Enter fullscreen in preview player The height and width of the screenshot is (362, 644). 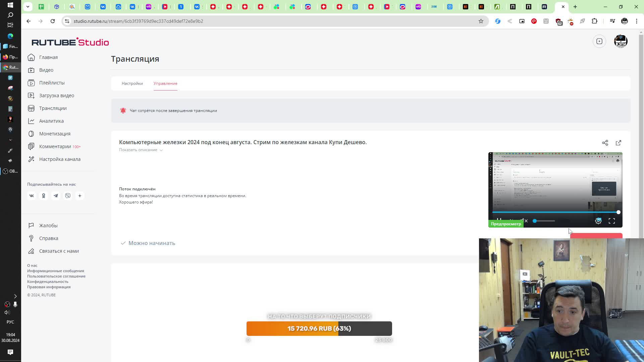[x=611, y=221]
